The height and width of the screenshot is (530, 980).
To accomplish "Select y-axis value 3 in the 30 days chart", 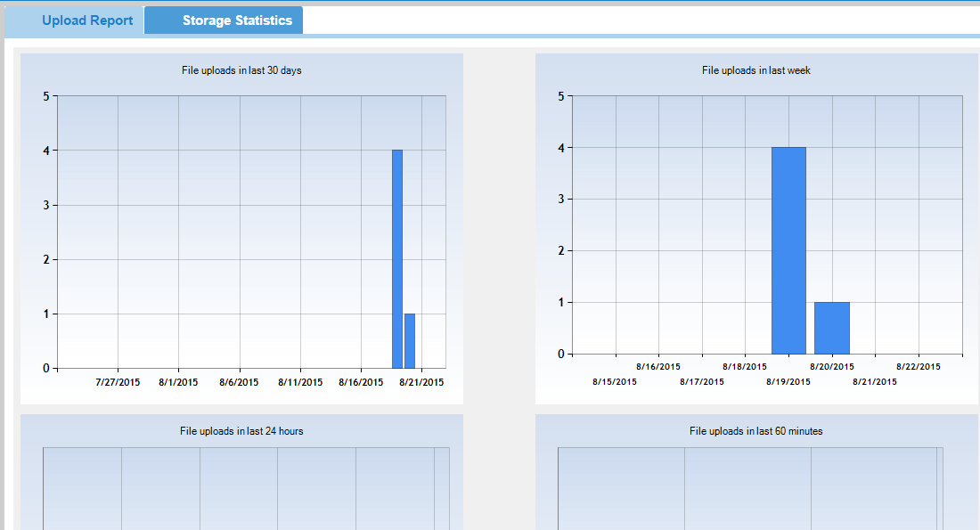I will coord(46,206).
